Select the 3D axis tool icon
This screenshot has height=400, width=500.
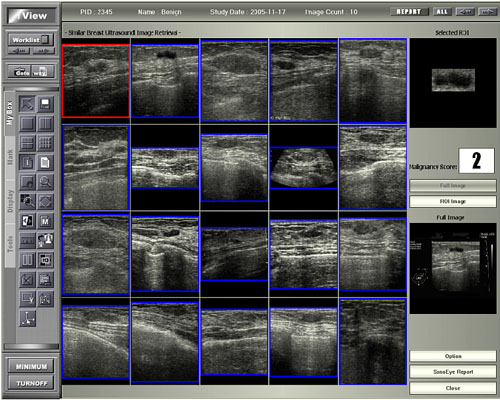[x=27, y=318]
